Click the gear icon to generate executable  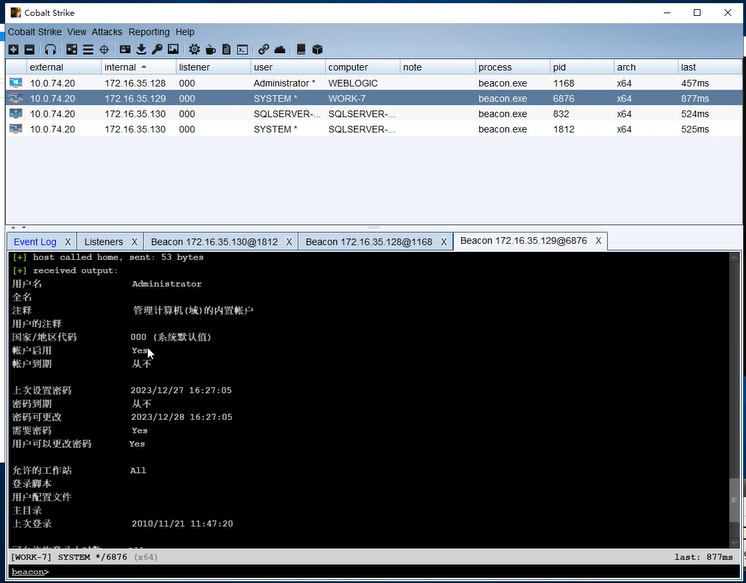194,49
